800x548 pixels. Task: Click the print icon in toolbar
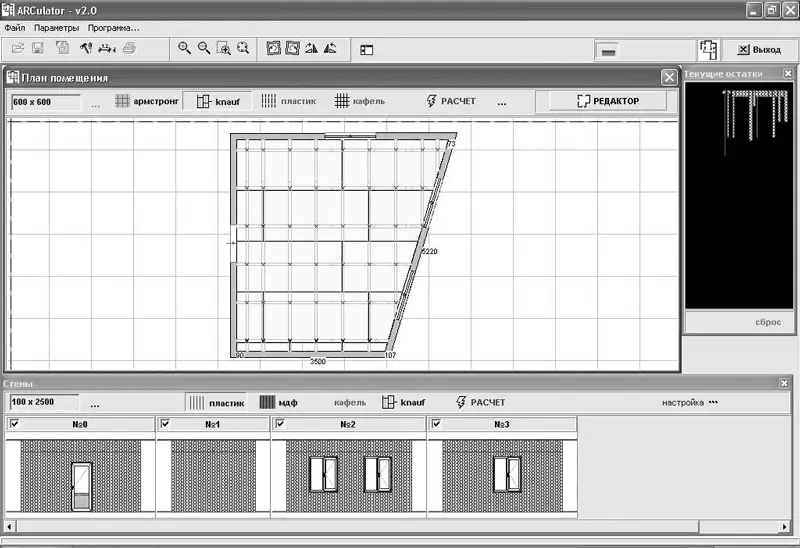click(129, 48)
